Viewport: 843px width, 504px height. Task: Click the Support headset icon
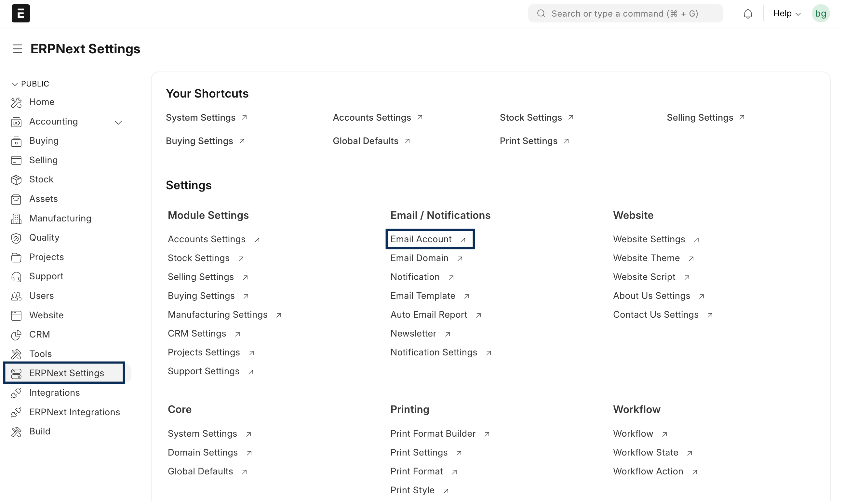tap(16, 277)
